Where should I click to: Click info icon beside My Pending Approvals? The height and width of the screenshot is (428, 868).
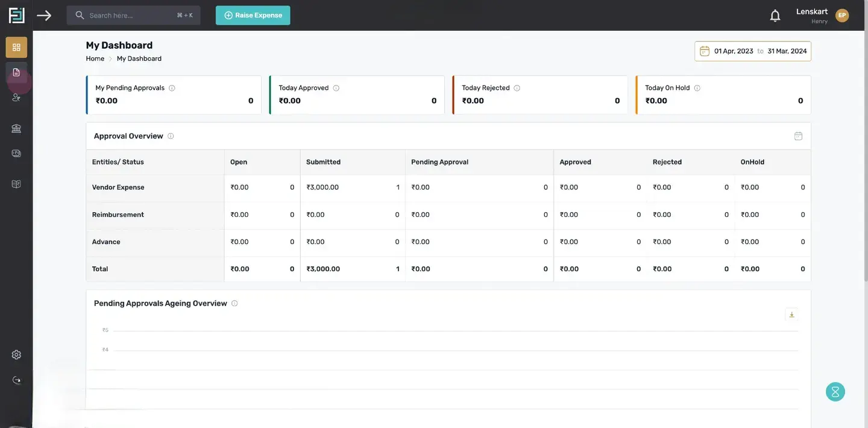click(x=172, y=88)
